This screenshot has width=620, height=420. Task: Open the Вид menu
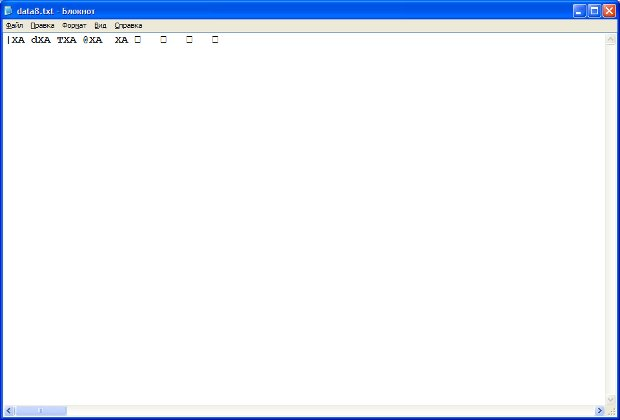coord(100,25)
